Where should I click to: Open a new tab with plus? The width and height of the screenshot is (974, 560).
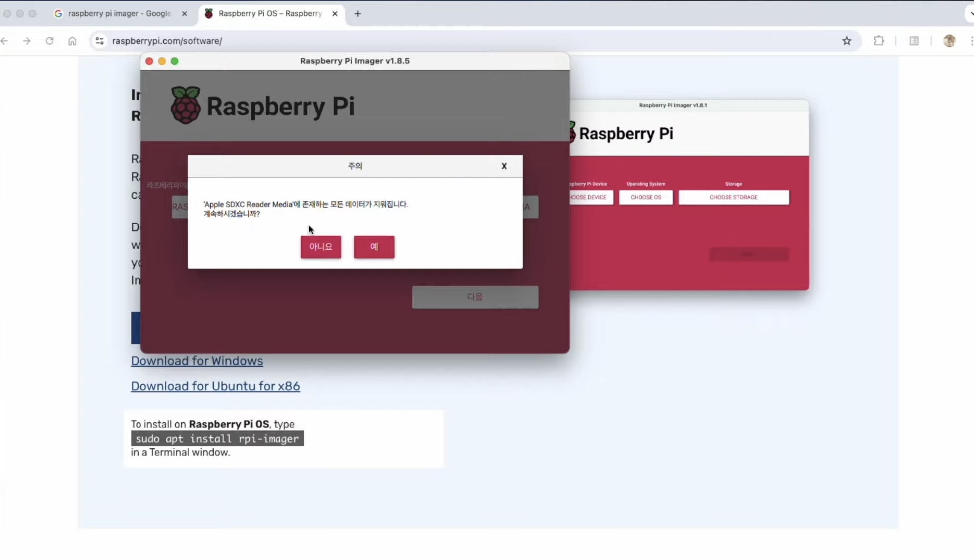pyautogui.click(x=358, y=14)
